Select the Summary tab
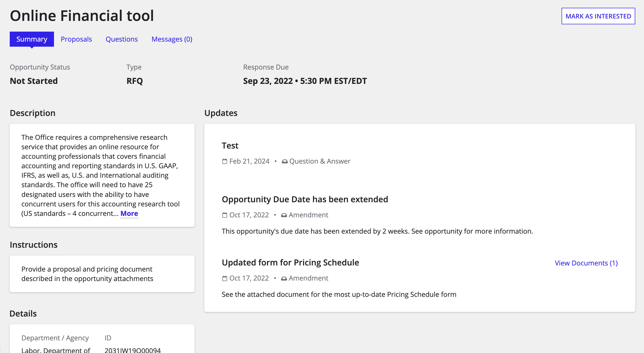Image resolution: width=644 pixels, height=353 pixels. pyautogui.click(x=32, y=39)
